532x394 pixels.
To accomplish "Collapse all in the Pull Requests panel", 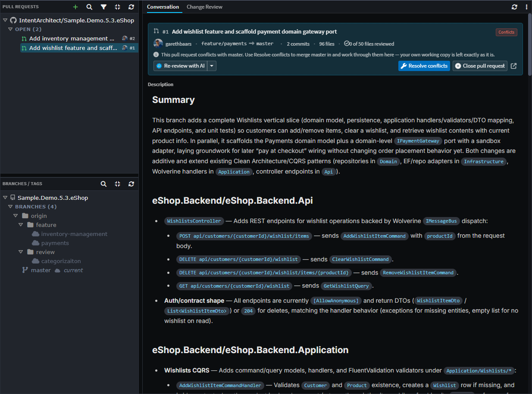I will [117, 7].
